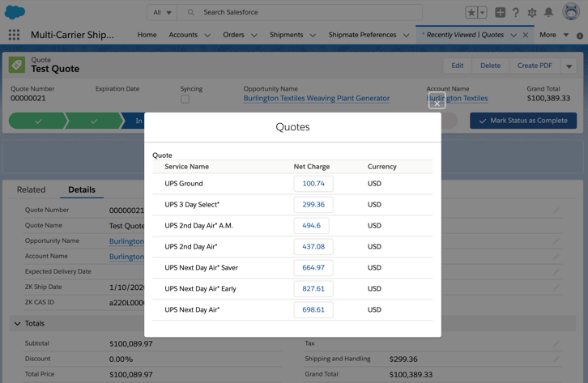The image size is (588, 383).
Task: Open the setup gear icon
Action: point(532,13)
